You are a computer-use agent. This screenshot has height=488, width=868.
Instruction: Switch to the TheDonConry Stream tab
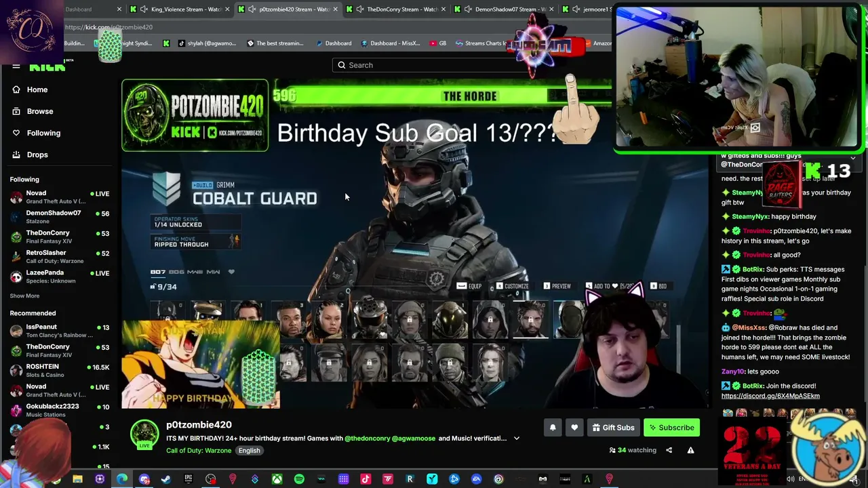[x=397, y=9]
